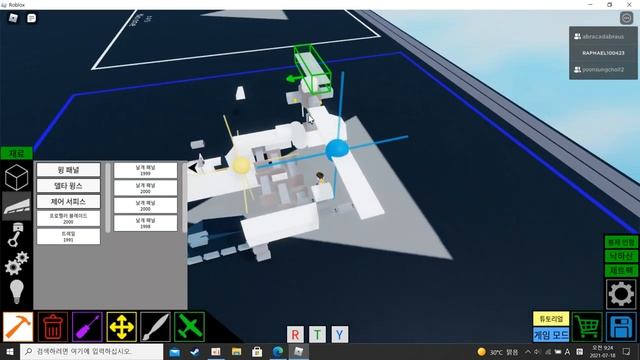Screen dimensions: 640x360
Task: Select the orange hammer build tool
Action: coord(18,327)
